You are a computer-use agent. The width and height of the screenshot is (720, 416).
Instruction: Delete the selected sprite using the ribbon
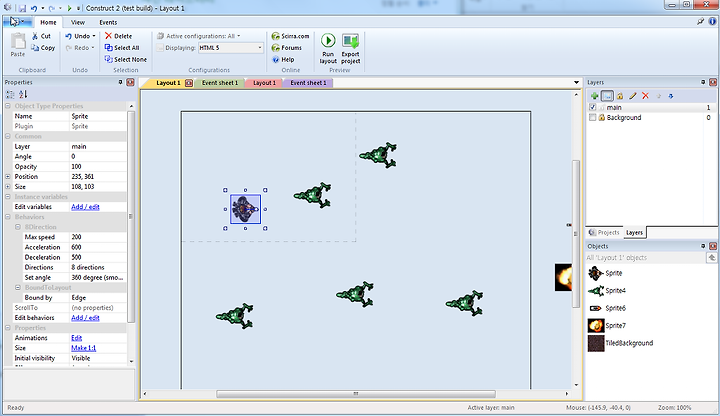tap(118, 36)
